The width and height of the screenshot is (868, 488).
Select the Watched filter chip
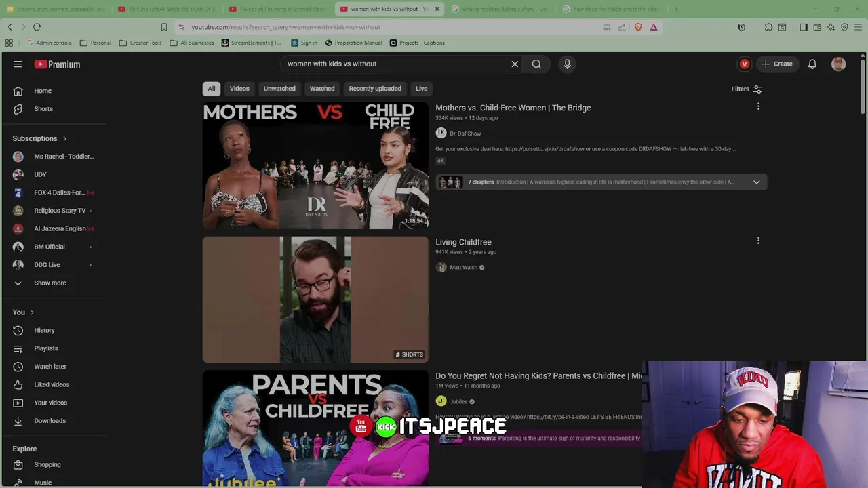(x=322, y=89)
